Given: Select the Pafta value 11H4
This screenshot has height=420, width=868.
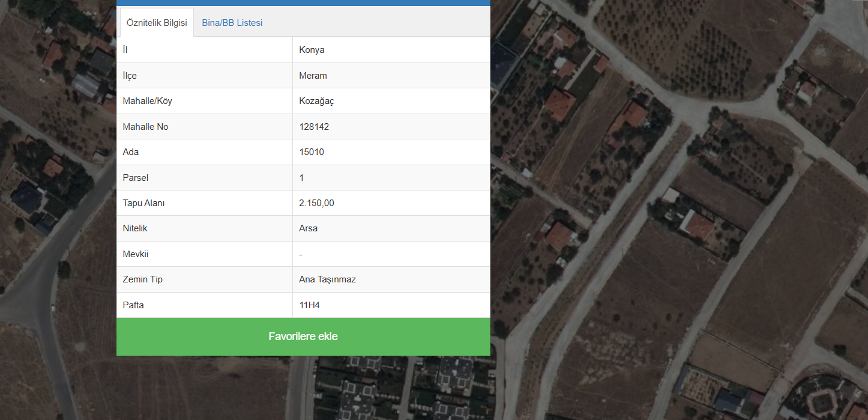Looking at the screenshot, I should 309,305.
